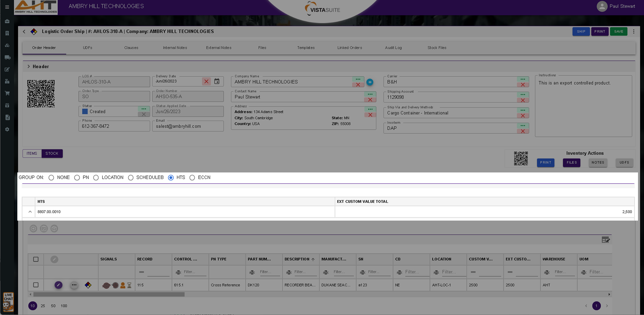
Task: Open the vertical three-dot menu beside Save
Action: coord(634,31)
